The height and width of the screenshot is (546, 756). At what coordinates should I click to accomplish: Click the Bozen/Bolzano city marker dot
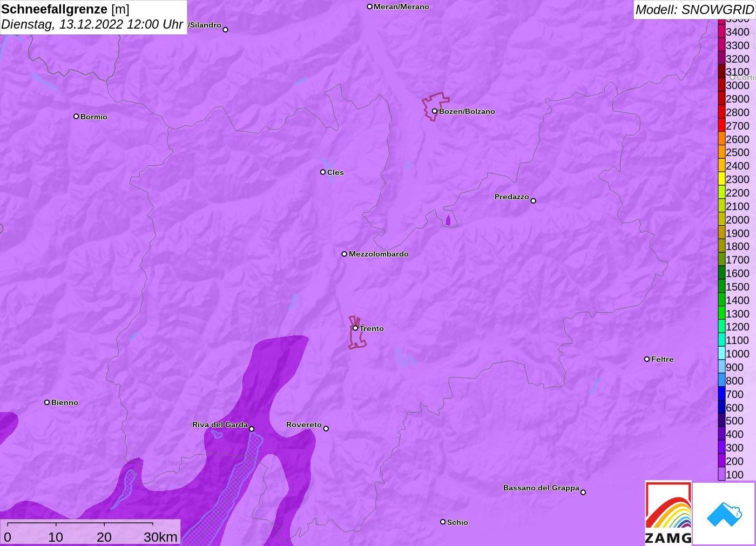(434, 111)
